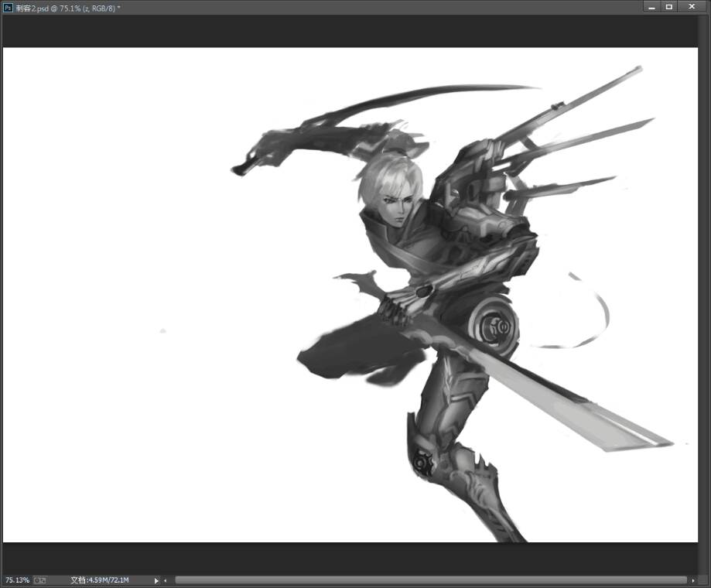The image size is (711, 588).
Task: Minimize the document window
Action: point(652,7)
